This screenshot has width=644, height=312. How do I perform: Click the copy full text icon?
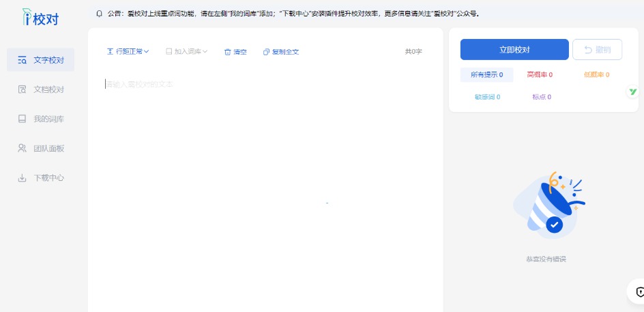(x=266, y=52)
